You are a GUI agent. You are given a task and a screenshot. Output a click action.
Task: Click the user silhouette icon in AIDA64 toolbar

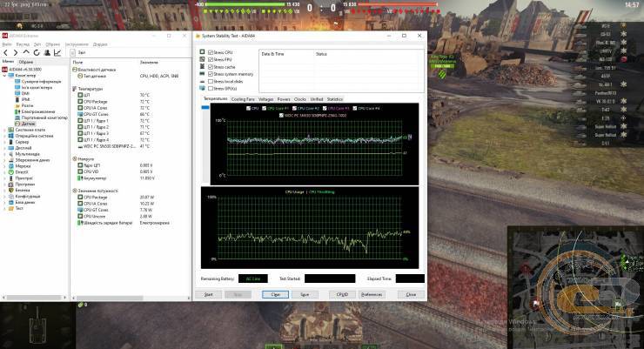point(47,52)
